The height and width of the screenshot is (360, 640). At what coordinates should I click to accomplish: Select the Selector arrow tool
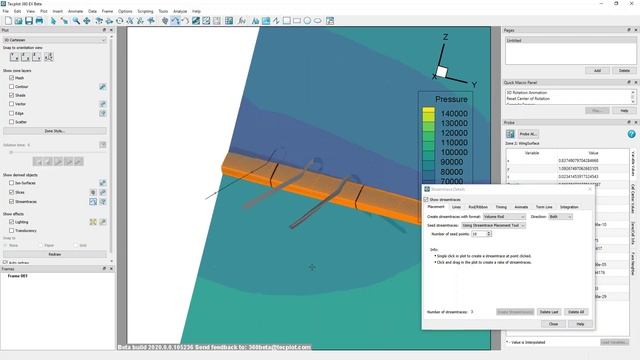click(53, 20)
